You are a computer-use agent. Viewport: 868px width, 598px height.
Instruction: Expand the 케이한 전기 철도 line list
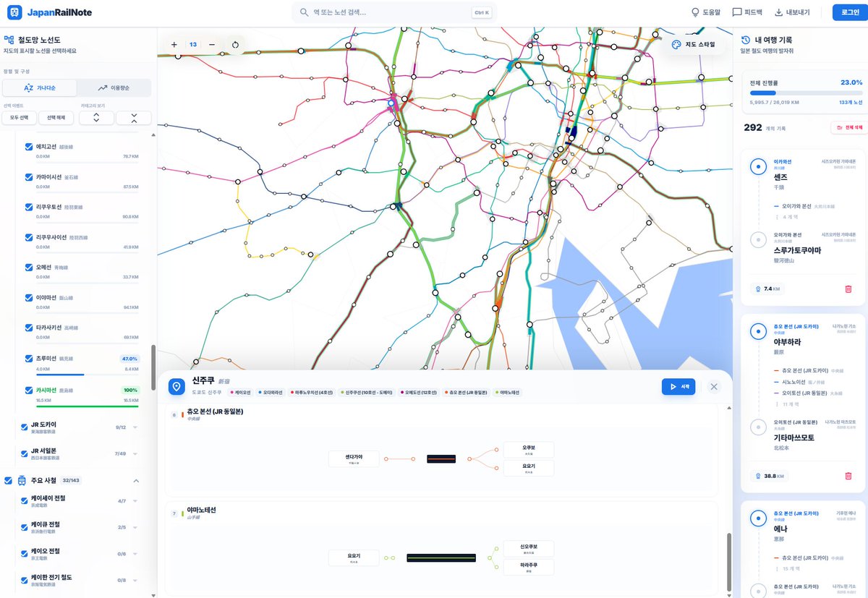coord(135,580)
